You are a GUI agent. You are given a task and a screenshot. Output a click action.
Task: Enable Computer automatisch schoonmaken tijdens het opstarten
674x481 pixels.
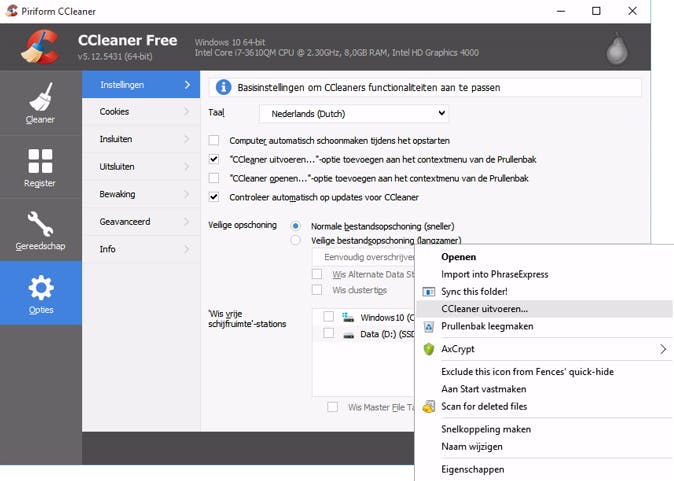[x=214, y=141]
